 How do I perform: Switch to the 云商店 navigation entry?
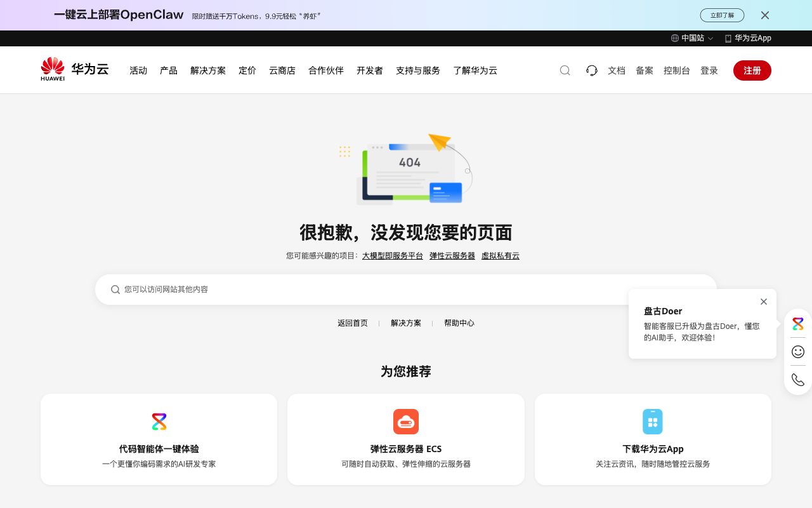(x=282, y=70)
